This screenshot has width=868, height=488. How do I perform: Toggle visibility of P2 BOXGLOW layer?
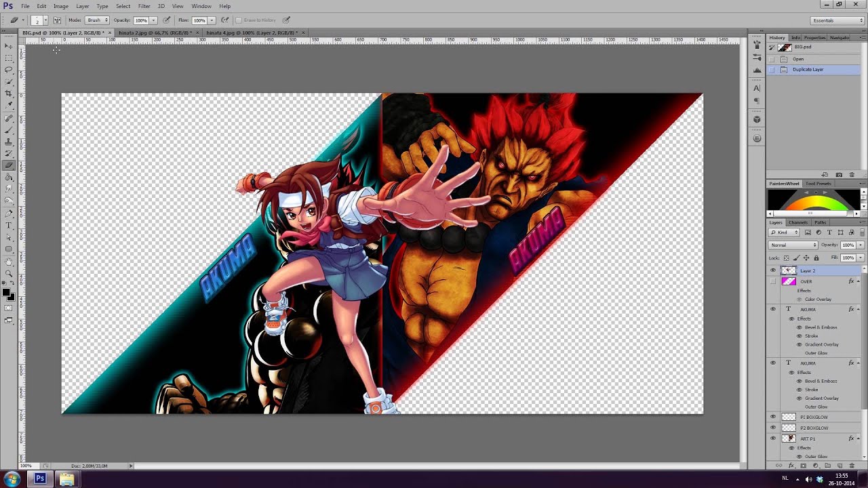pos(773,428)
